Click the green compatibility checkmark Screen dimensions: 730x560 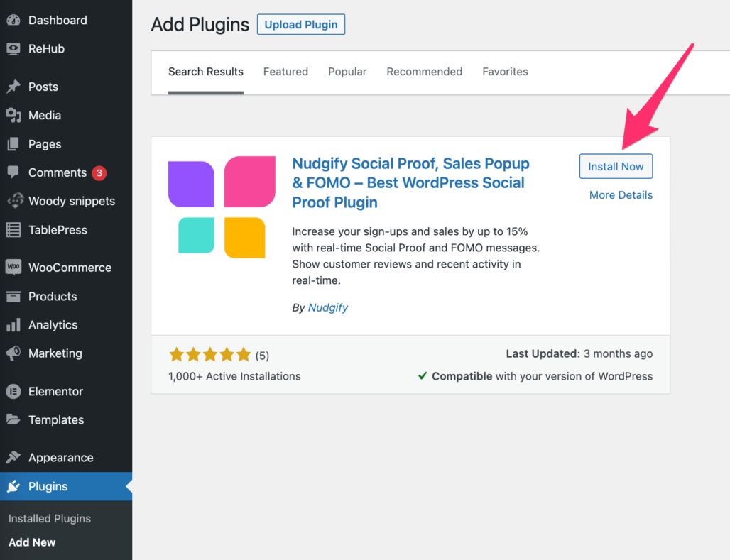pos(423,375)
